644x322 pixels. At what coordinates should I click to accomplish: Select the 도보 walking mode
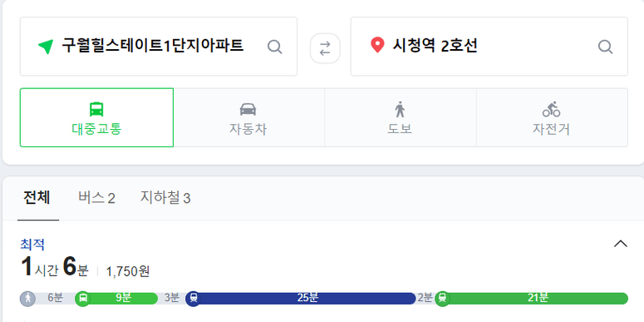tap(401, 117)
